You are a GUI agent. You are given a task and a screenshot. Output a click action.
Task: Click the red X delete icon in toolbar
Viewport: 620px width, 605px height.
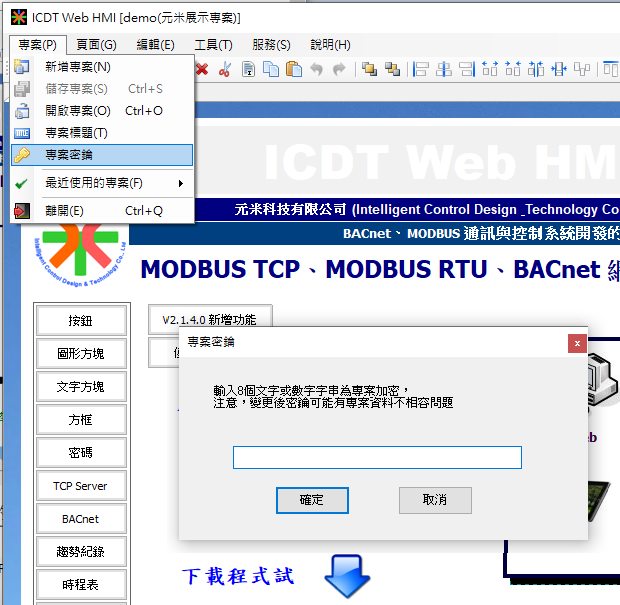202,69
